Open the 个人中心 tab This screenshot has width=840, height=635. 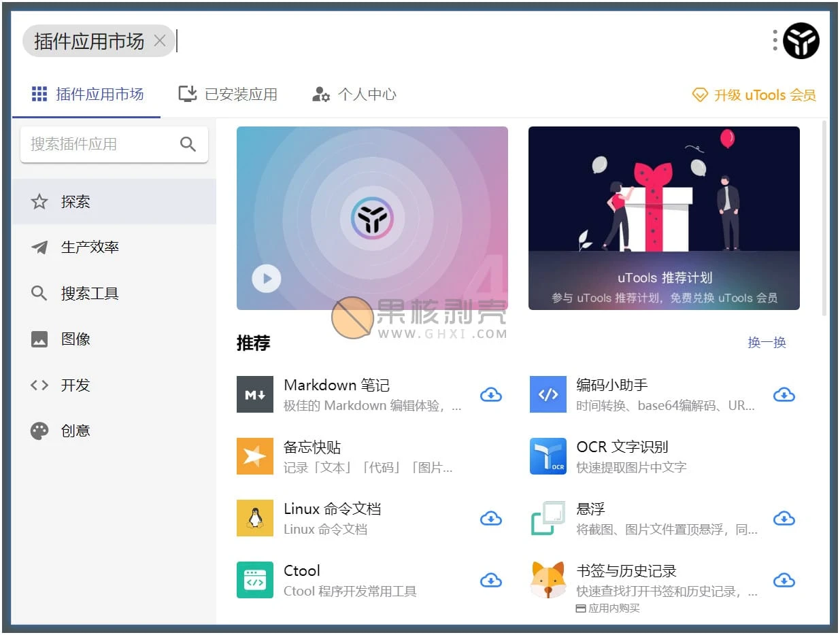(354, 95)
